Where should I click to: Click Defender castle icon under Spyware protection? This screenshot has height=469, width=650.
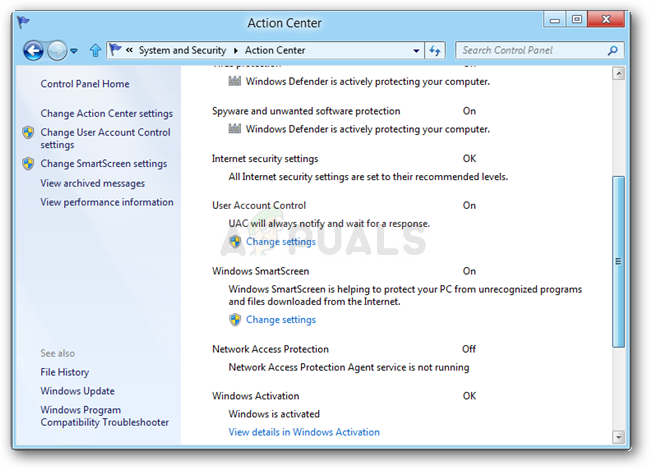coord(235,129)
